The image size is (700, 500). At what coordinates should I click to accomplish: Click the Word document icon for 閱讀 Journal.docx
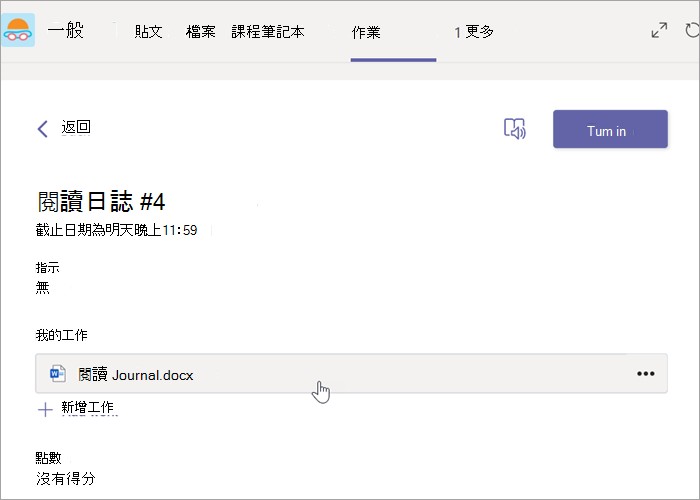(58, 374)
